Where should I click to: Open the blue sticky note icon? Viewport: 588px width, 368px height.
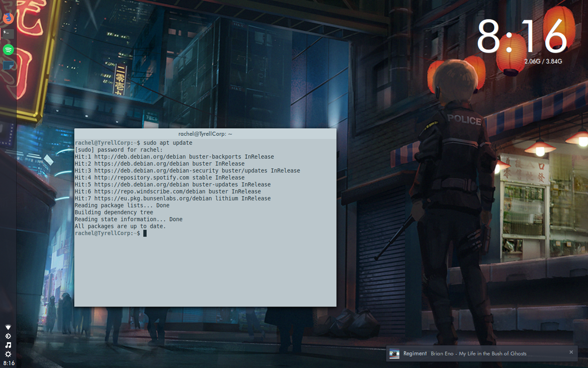point(8,65)
